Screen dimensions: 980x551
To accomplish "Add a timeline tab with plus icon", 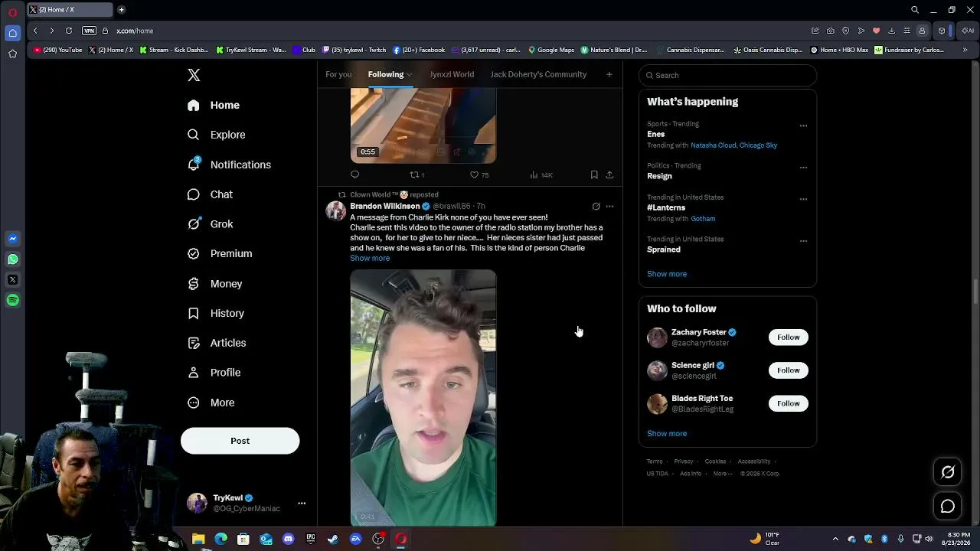I will (x=609, y=74).
